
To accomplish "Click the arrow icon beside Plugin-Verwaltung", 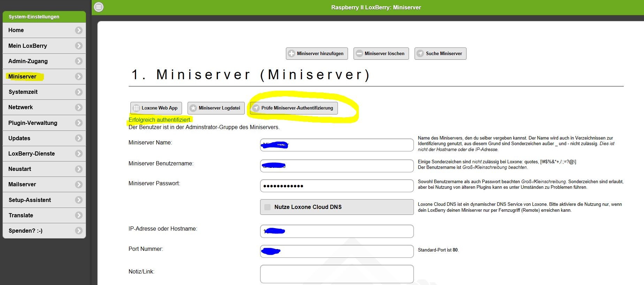I will point(79,123).
